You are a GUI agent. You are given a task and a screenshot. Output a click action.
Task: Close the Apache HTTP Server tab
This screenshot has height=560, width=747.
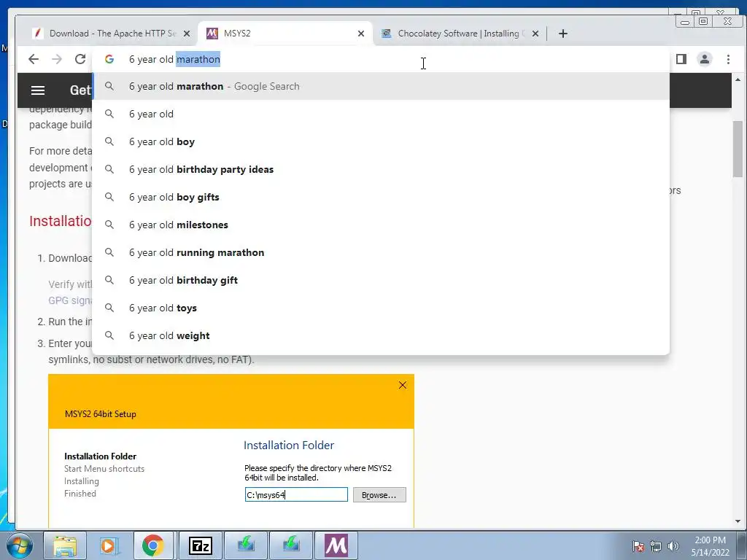point(187,34)
